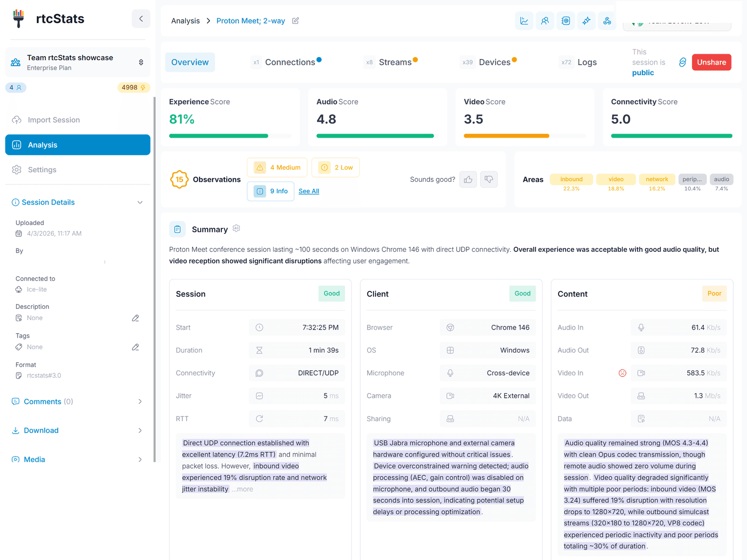Click the Poor badge on Content card
This screenshot has width=747, height=560.
click(x=714, y=293)
